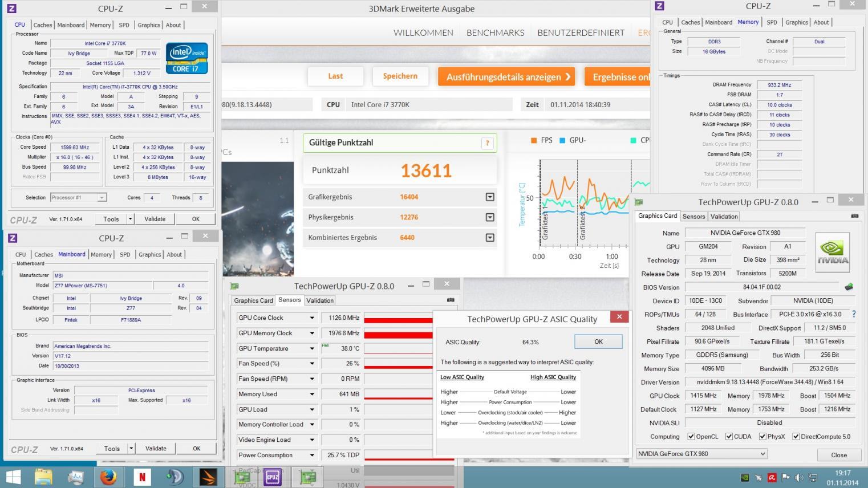Go to BENUTZERDEFINIERT in 3DMark
The image size is (868, 488).
pyautogui.click(x=581, y=32)
